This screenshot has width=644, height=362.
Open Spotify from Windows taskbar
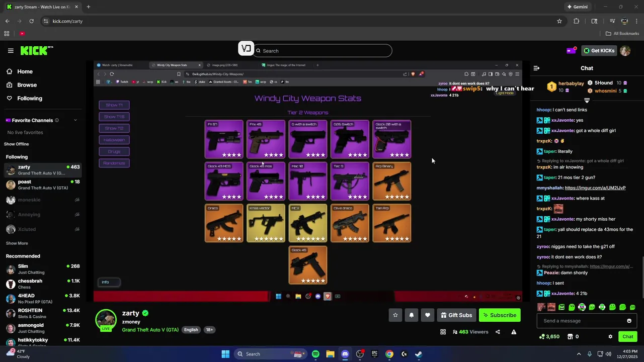click(x=315, y=354)
